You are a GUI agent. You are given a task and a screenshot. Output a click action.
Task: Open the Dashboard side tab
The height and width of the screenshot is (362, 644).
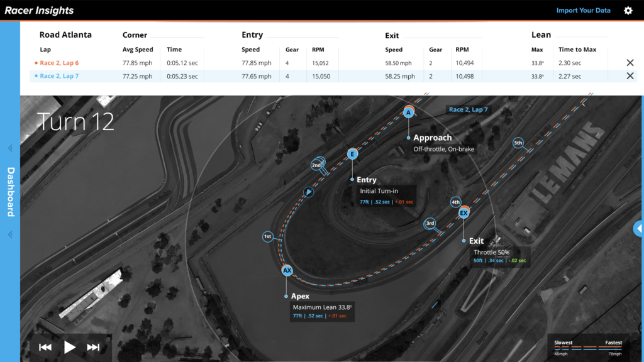tap(10, 192)
